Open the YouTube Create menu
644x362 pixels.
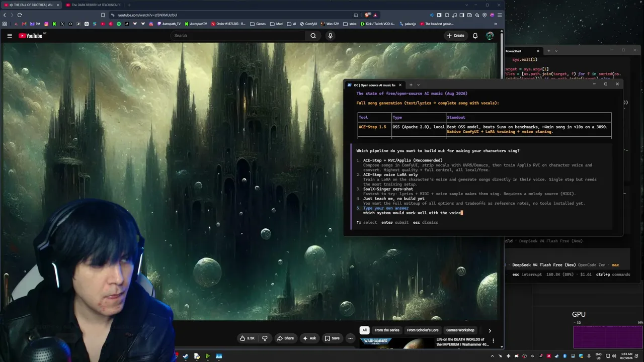[x=455, y=36]
